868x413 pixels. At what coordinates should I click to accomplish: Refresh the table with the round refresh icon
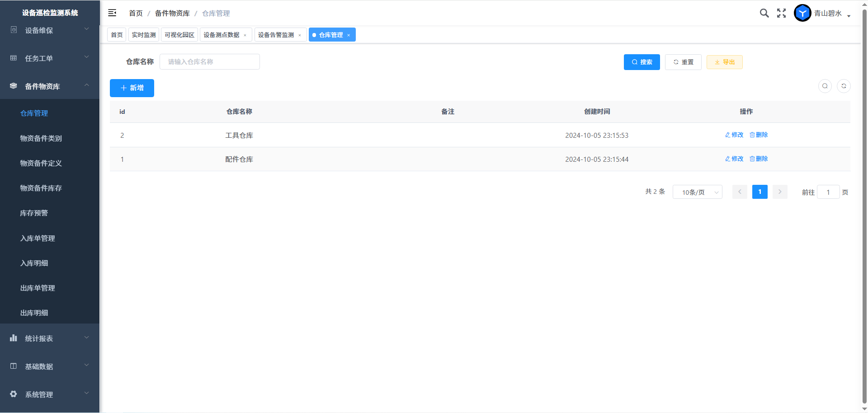pos(844,86)
